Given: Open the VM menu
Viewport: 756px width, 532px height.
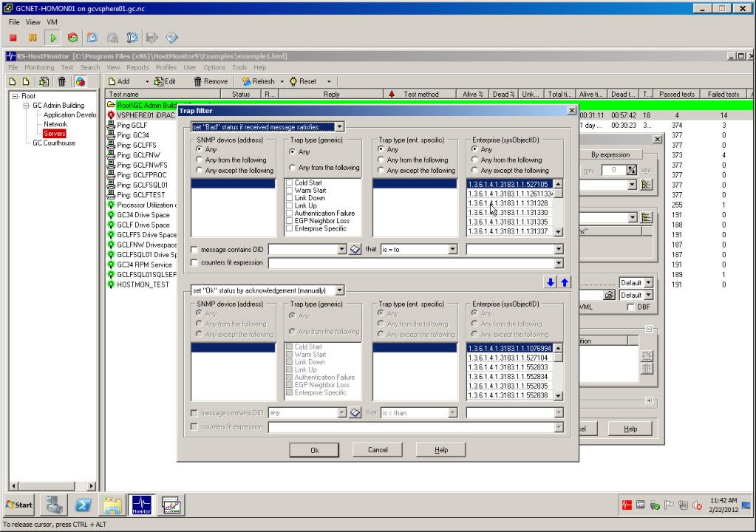Looking at the screenshot, I should [52, 22].
